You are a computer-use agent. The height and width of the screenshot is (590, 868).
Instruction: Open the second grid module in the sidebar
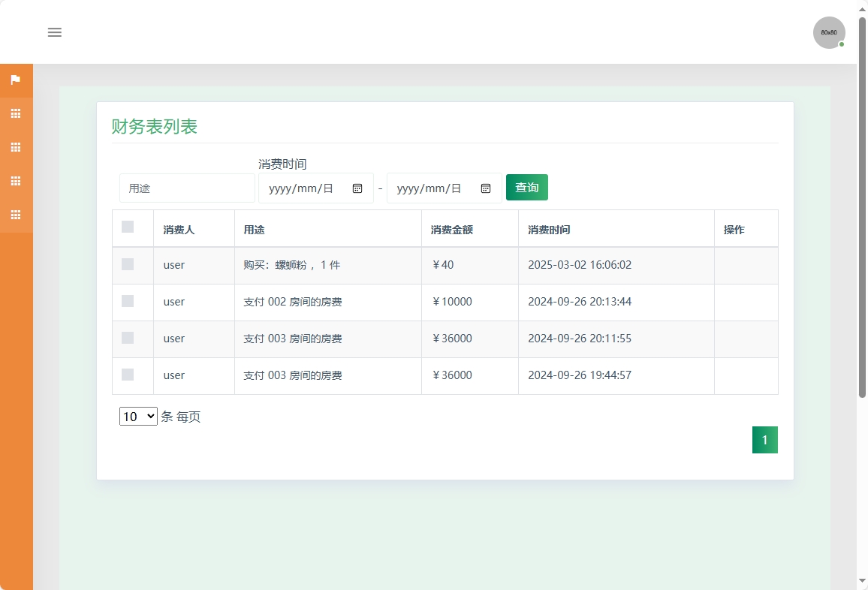16,147
